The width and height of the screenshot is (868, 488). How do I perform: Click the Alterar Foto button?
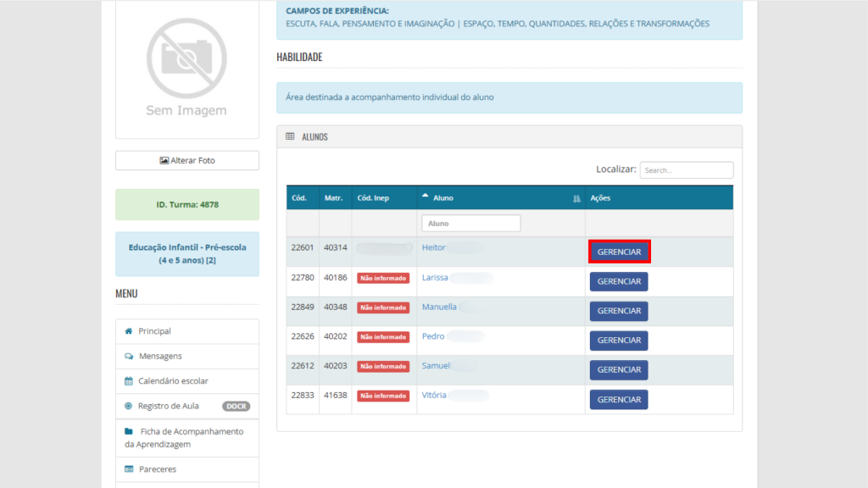point(187,160)
